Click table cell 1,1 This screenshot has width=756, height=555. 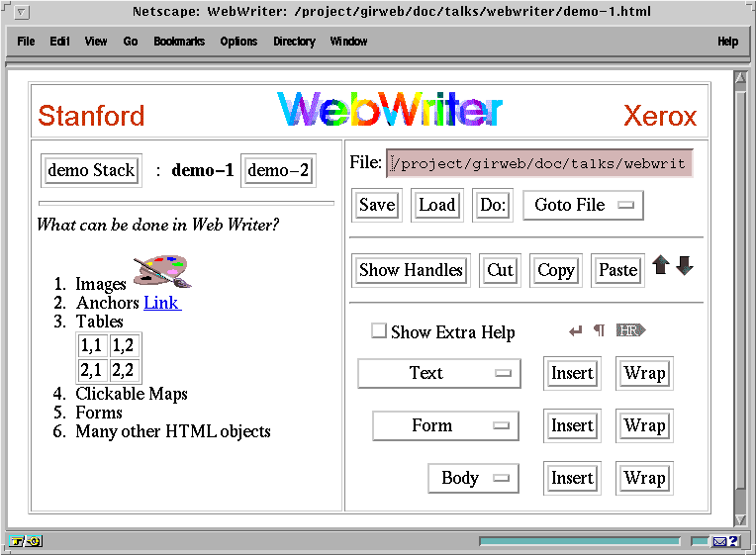[x=92, y=345]
